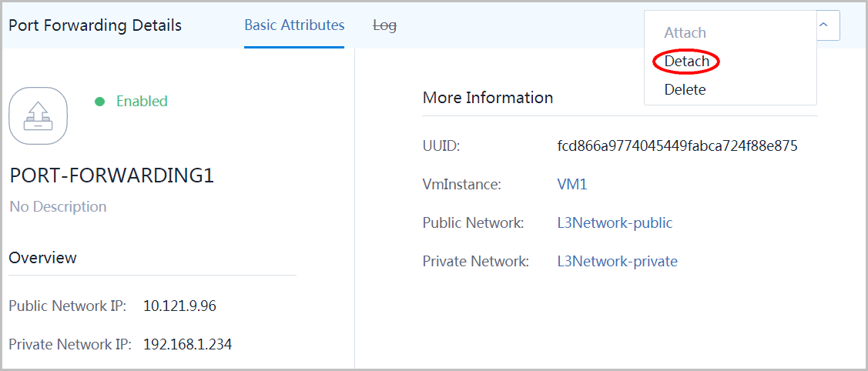
Task: Click the port forwarding upload icon
Action: tap(39, 115)
